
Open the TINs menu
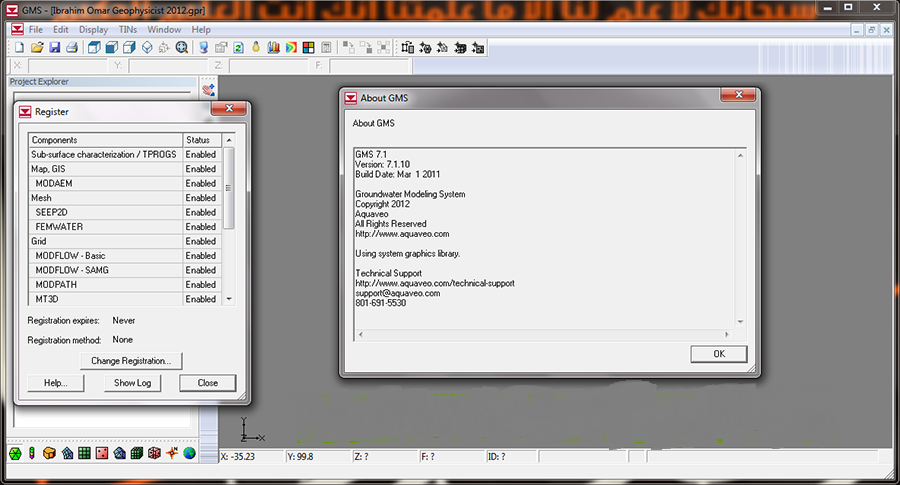click(127, 29)
